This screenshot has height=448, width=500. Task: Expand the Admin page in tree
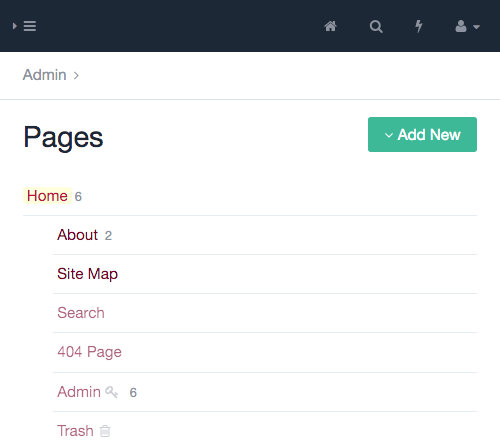coord(79,392)
